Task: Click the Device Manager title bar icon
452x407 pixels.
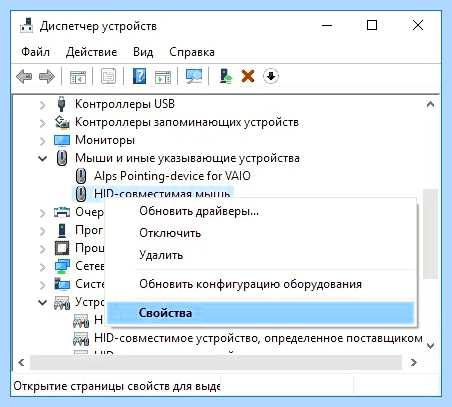Action: click(26, 25)
